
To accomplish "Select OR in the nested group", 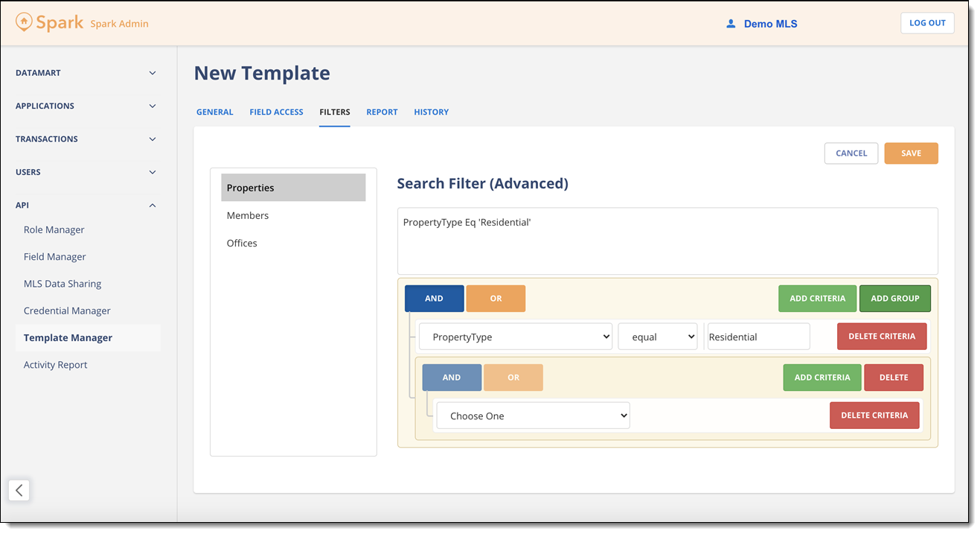I will point(513,378).
